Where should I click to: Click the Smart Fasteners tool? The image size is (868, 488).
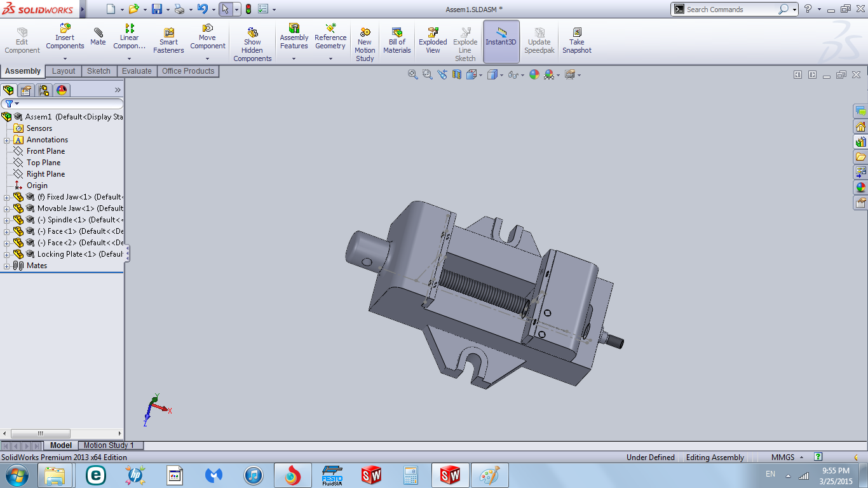[x=168, y=41]
